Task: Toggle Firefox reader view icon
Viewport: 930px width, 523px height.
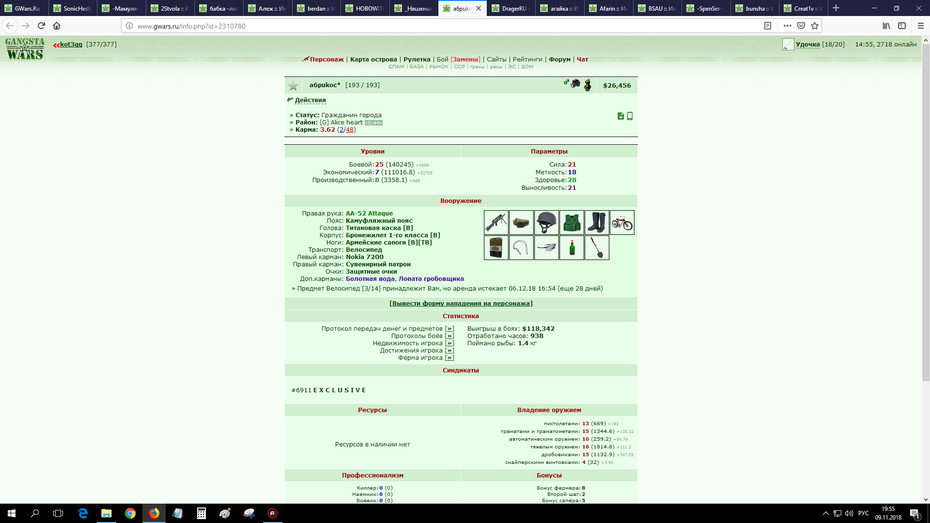Action: point(767,25)
